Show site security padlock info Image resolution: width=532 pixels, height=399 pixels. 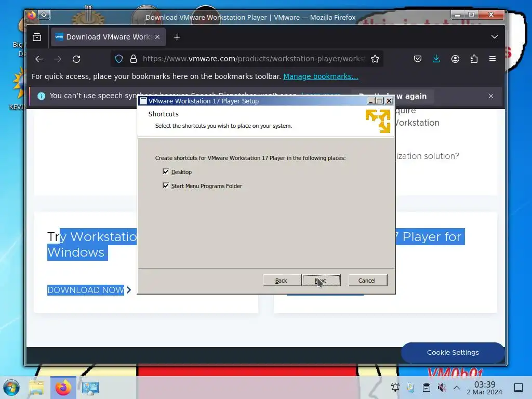pyautogui.click(x=134, y=59)
